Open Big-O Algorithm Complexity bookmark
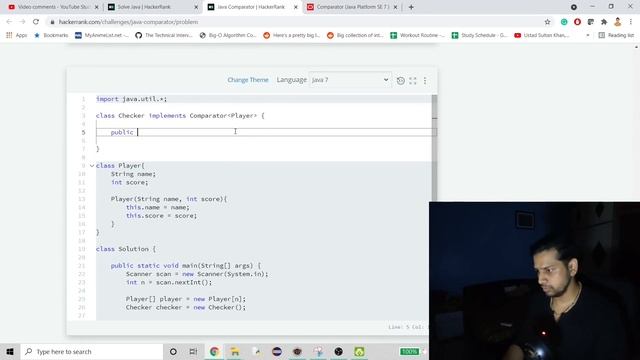This screenshot has width=640, height=360. pos(228,36)
